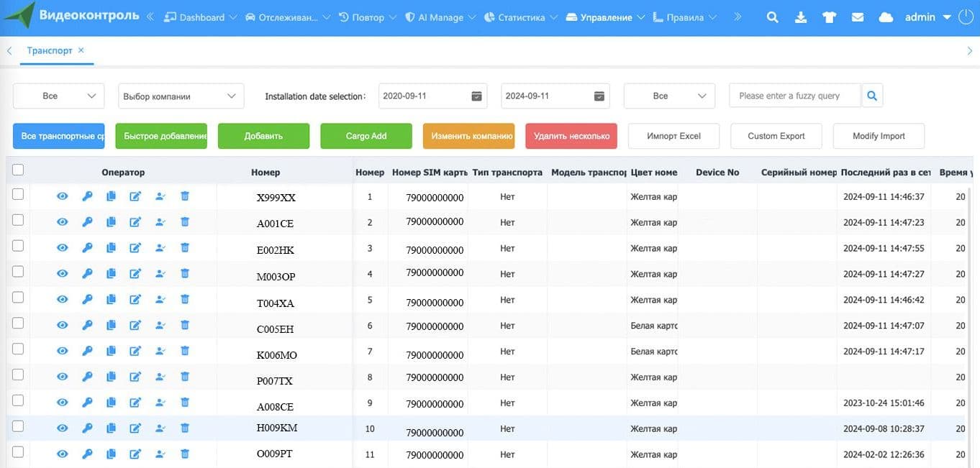Check the box for A001CE row
Image resolution: width=980 pixels, height=468 pixels.
(x=18, y=220)
